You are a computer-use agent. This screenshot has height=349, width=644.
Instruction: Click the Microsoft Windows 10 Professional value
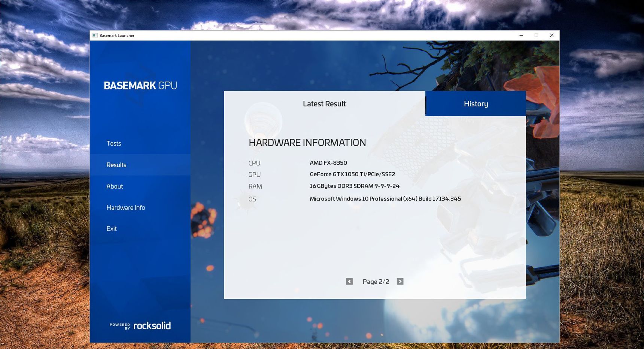[x=385, y=198]
